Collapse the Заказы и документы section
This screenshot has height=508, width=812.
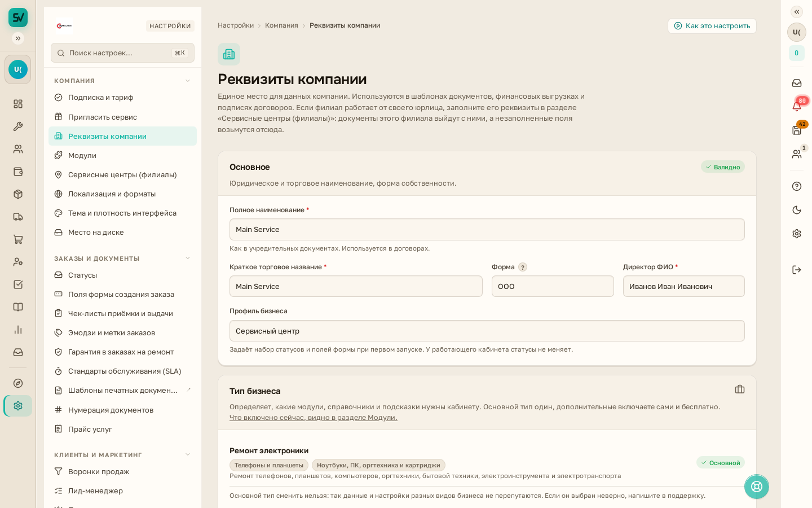tap(188, 259)
